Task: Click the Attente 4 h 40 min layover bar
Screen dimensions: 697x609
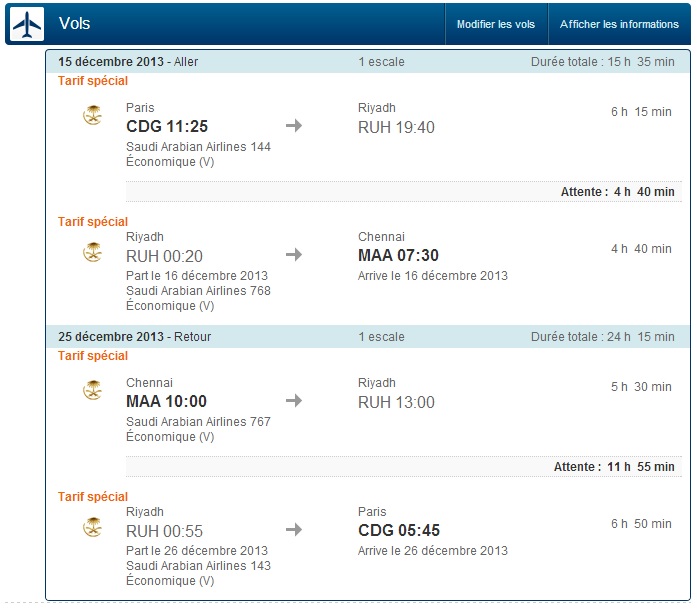Action: pos(404,192)
